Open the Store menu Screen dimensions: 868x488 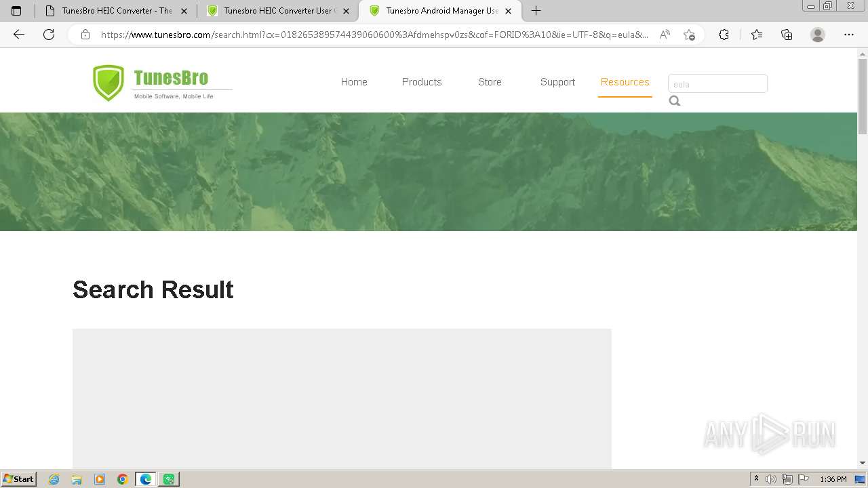[490, 82]
